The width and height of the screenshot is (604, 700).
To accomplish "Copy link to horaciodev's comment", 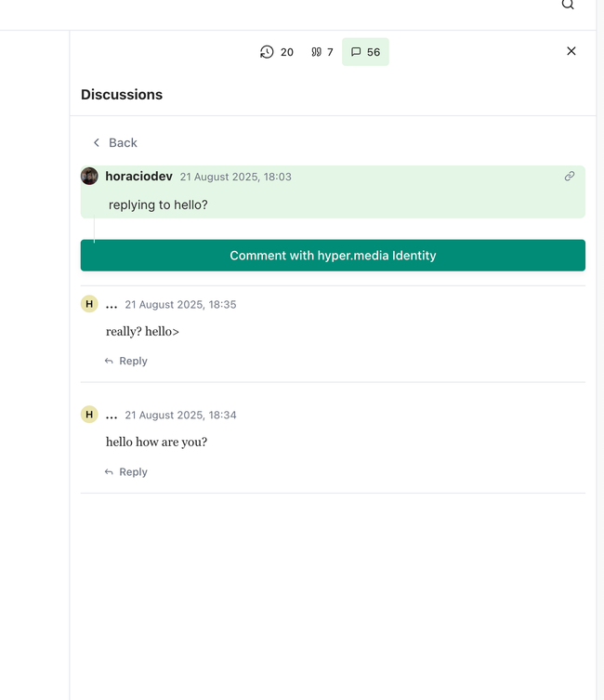I will [570, 176].
